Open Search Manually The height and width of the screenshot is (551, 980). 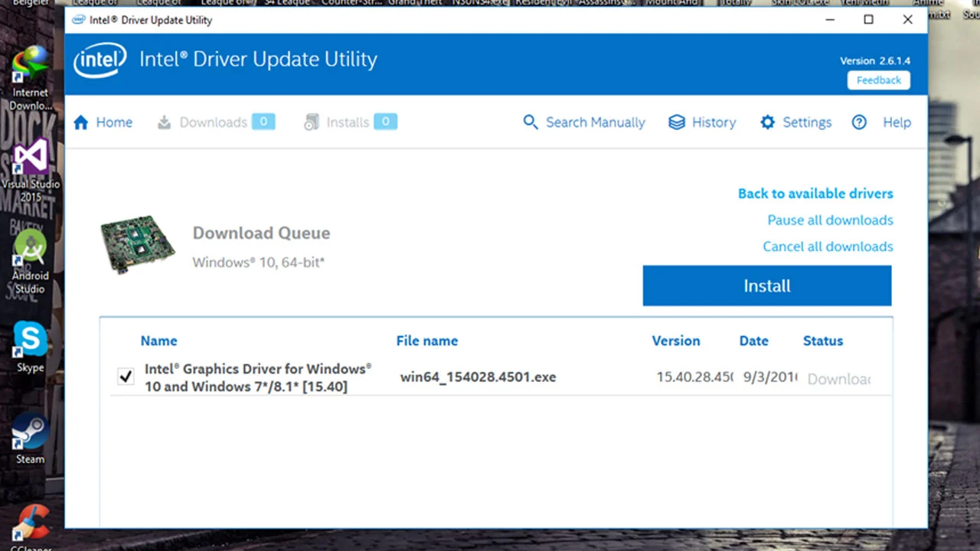pos(584,122)
